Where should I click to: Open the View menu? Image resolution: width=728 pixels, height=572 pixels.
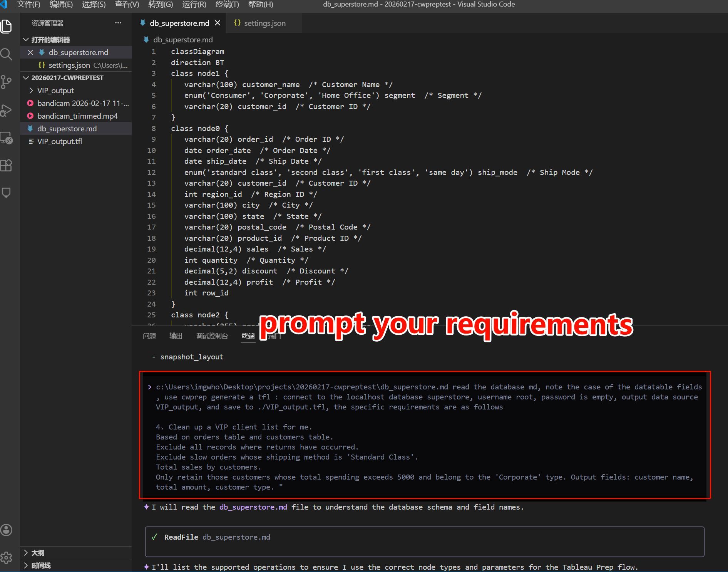127,4
